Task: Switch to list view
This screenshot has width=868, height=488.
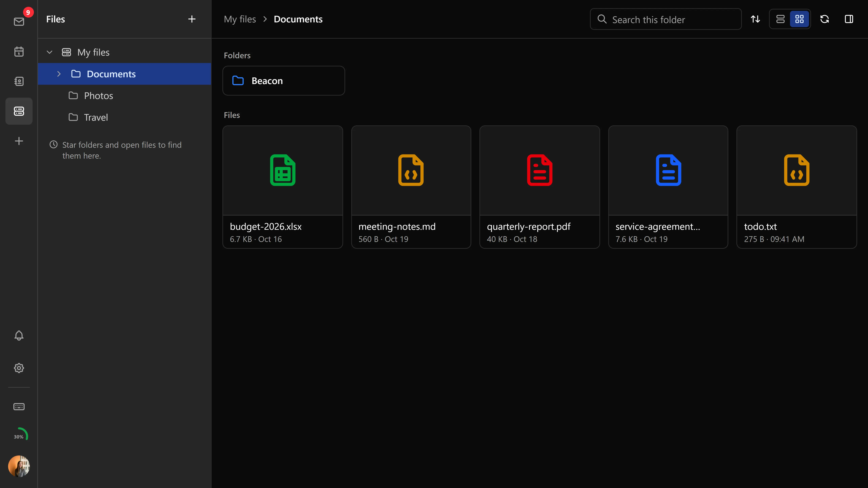Action: [780, 19]
